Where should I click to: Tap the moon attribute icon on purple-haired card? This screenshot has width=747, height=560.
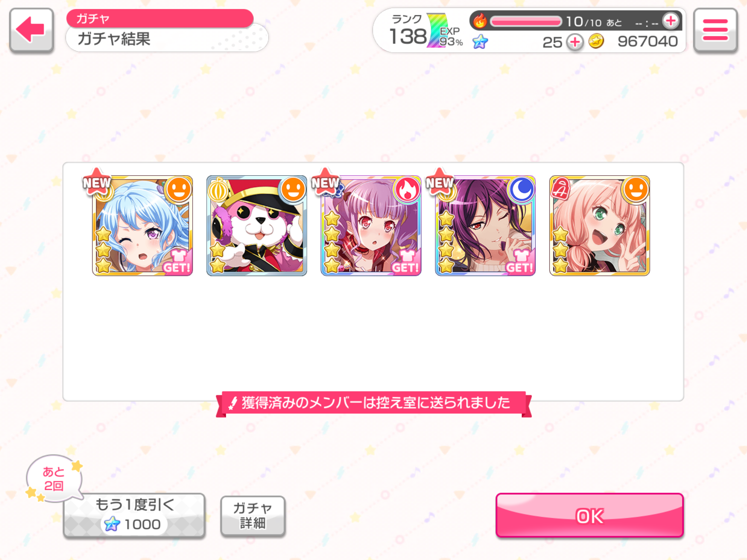click(522, 190)
